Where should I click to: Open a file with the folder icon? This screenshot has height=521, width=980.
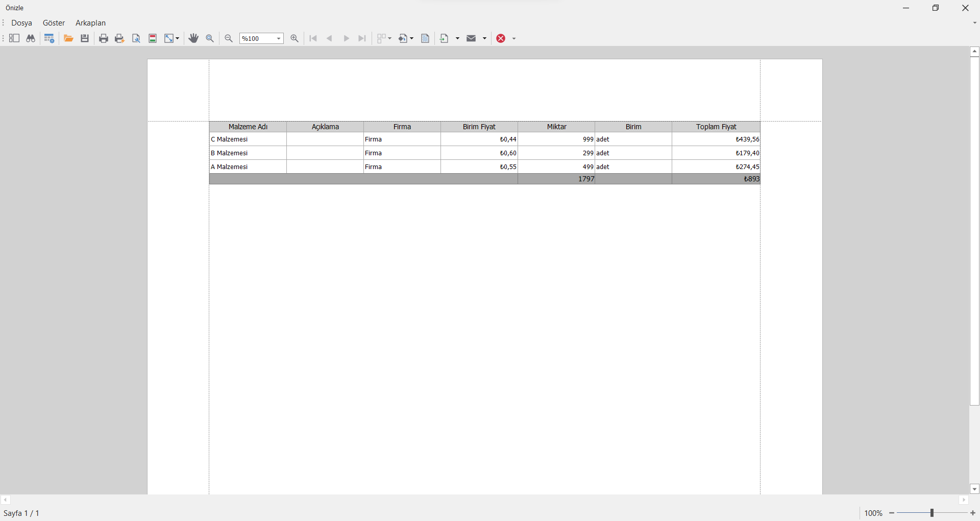click(x=68, y=38)
